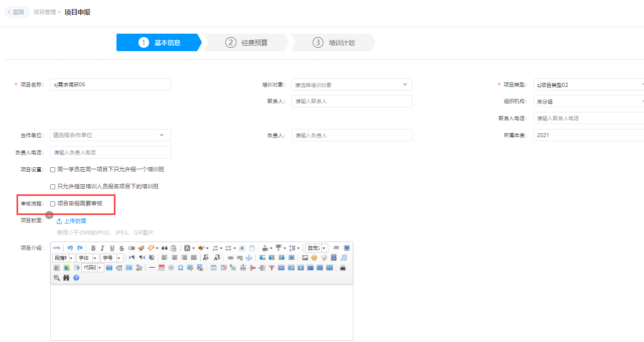Screen dimensions: 644x342
Task: Insert emoticon with smiley face icon
Action: point(314,258)
